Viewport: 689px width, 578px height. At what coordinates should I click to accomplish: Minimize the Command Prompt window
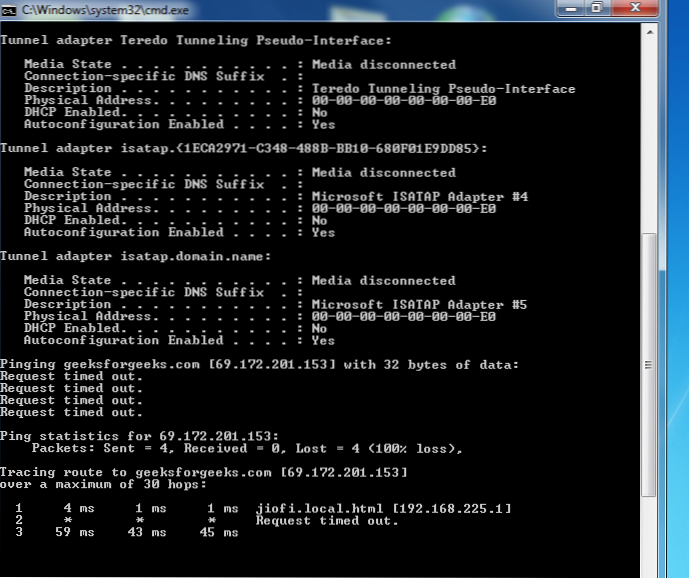[571, 7]
